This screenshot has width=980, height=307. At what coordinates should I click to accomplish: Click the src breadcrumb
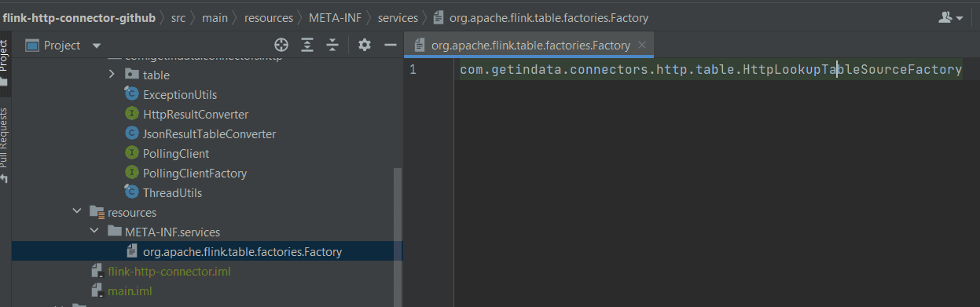click(178, 17)
